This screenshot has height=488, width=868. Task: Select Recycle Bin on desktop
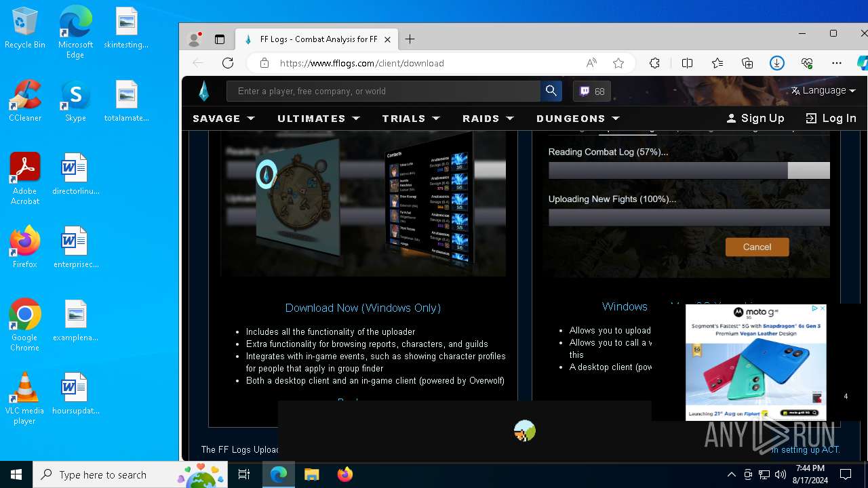[25, 28]
